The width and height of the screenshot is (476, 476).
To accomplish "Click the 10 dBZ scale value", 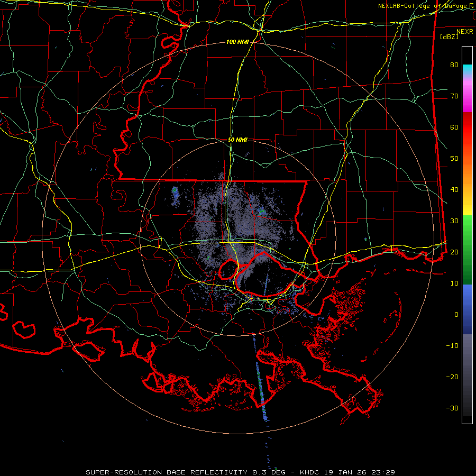I will (x=454, y=283).
